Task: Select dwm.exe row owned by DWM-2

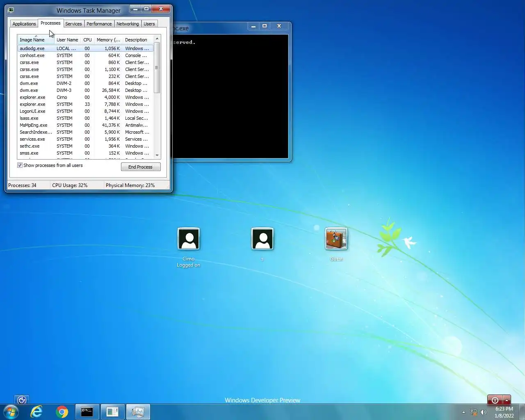Action: tap(85, 83)
